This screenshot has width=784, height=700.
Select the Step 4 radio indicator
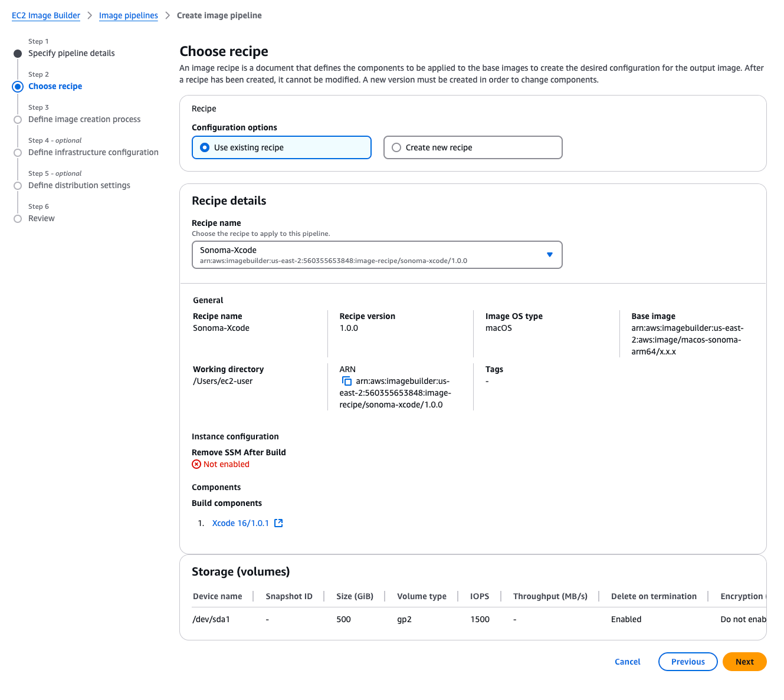pos(18,152)
